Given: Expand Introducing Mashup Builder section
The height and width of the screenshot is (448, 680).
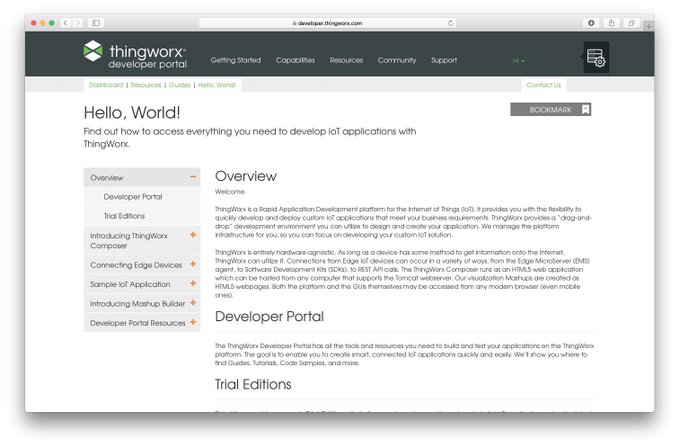Looking at the screenshot, I should 193,303.
